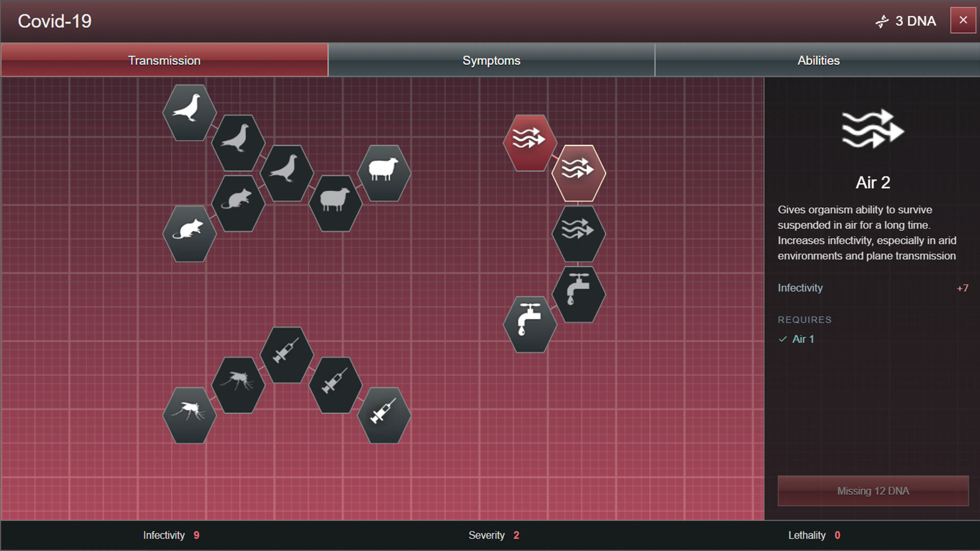Image resolution: width=980 pixels, height=551 pixels.
Task: Select the white mosquito hexagon at the branch end
Action: pyautogui.click(x=189, y=415)
